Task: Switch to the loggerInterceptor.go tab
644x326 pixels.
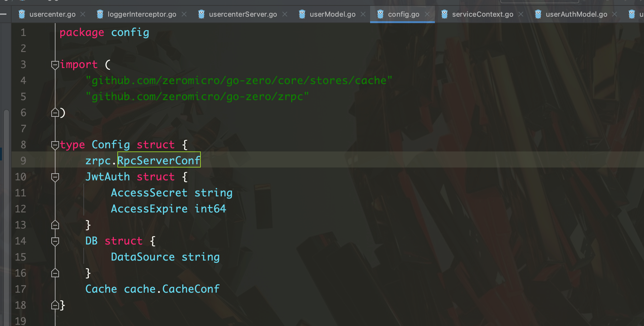Action: (x=142, y=14)
